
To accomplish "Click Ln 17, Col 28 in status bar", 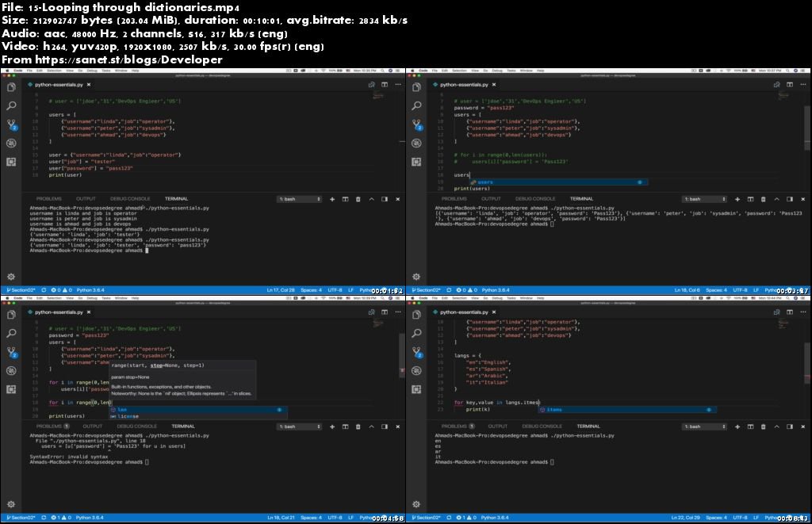I will coord(281,290).
